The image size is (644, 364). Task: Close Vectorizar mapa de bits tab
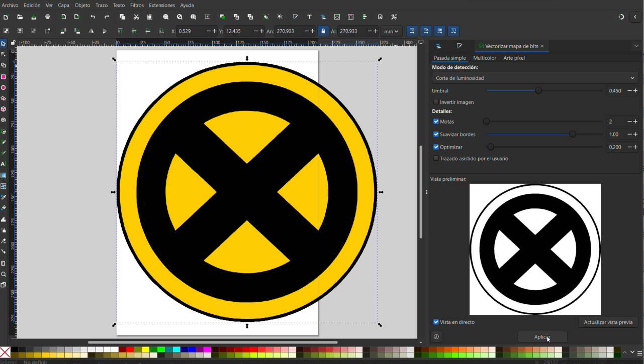pyautogui.click(x=542, y=46)
